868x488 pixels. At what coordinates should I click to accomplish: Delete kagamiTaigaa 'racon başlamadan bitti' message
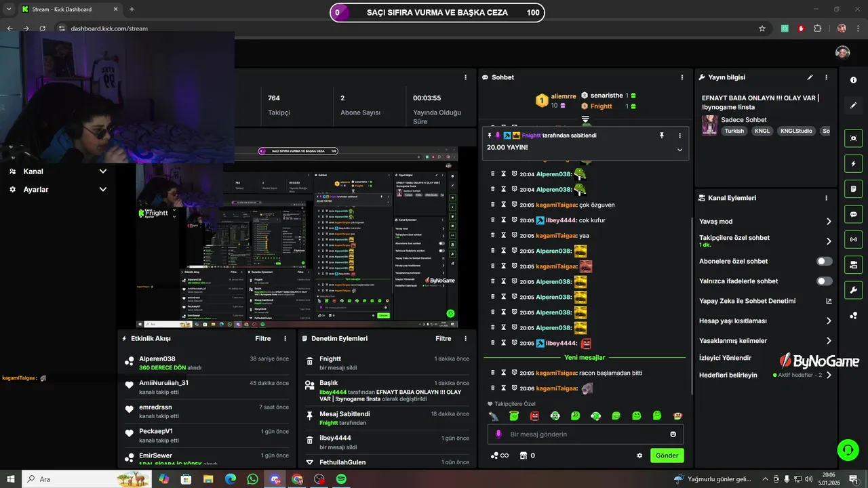(x=493, y=373)
